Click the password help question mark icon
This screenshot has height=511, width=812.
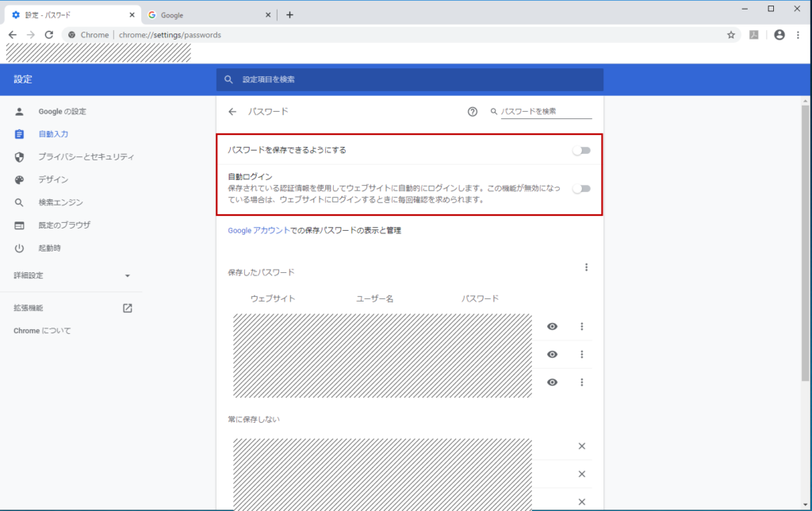pyautogui.click(x=473, y=111)
